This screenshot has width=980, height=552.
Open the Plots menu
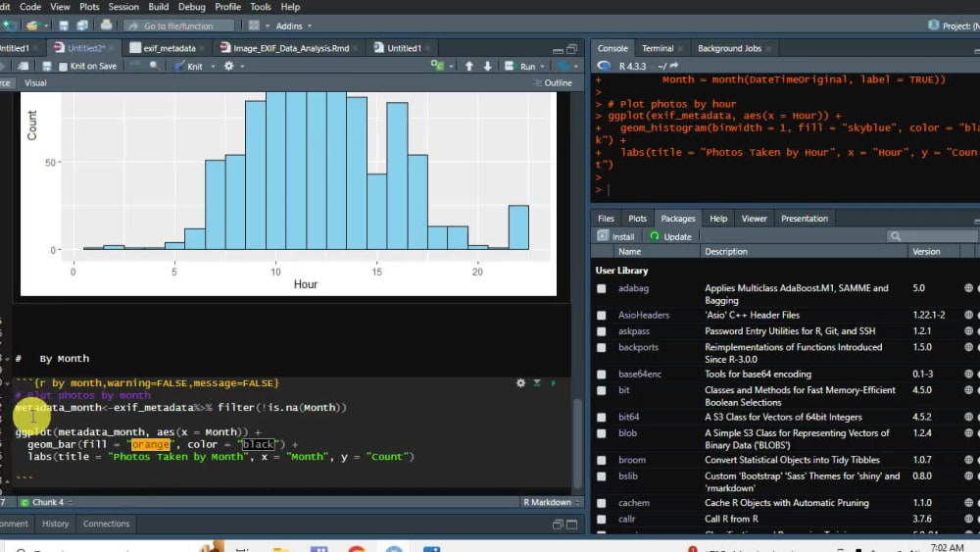tap(89, 7)
